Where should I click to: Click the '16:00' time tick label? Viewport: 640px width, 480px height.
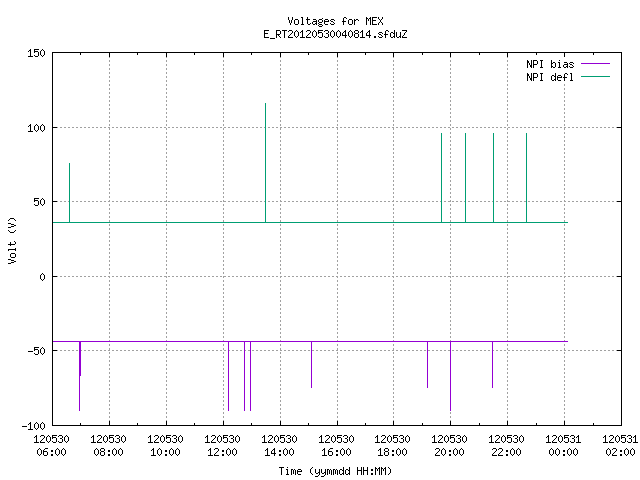[x=336, y=452]
